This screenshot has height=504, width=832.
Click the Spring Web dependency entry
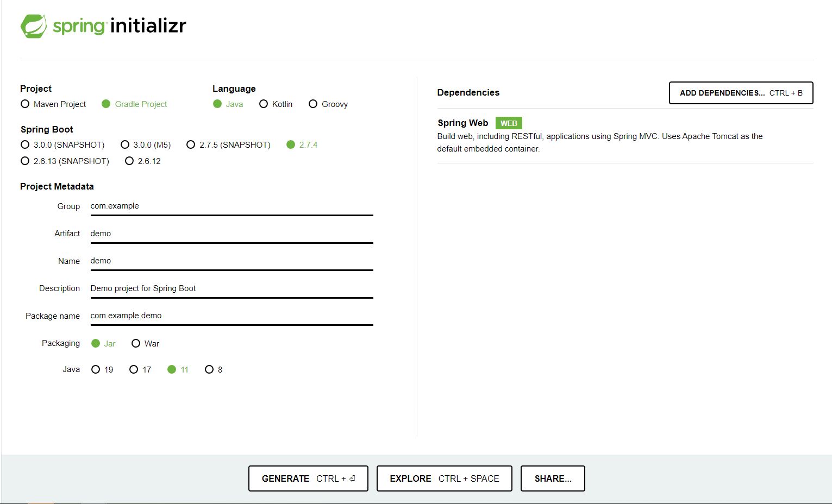point(625,136)
